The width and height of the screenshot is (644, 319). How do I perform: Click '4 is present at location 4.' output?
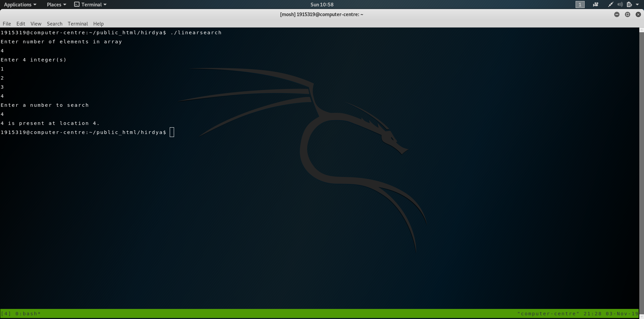coord(50,123)
